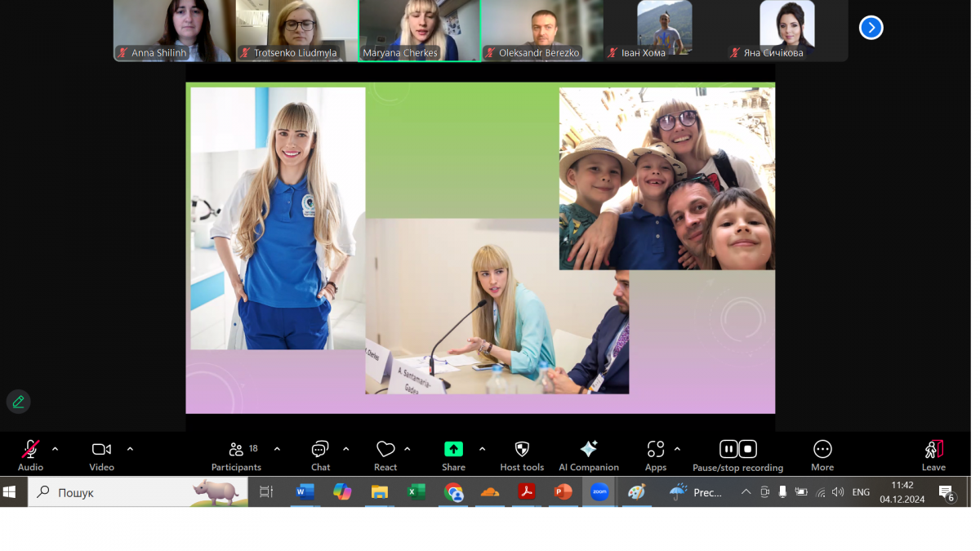Viewport: 980px width, 551px height.
Task: Switch to PowerPoint in the taskbar
Action: tap(563, 492)
